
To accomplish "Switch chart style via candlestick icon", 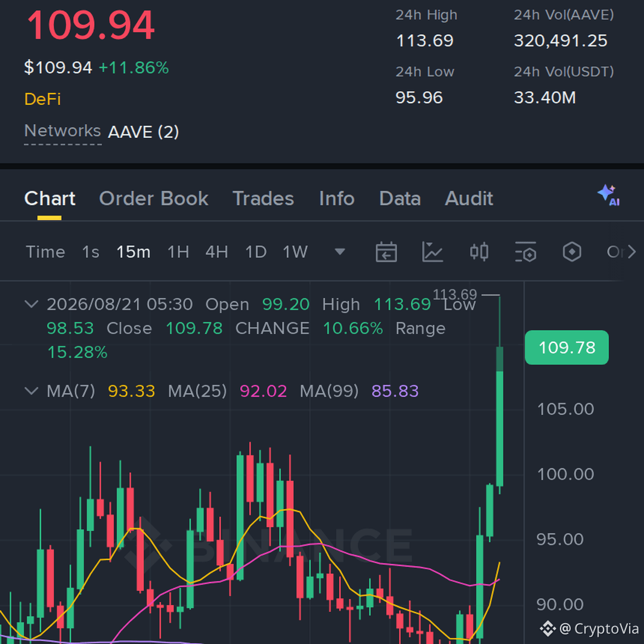I will (x=479, y=252).
